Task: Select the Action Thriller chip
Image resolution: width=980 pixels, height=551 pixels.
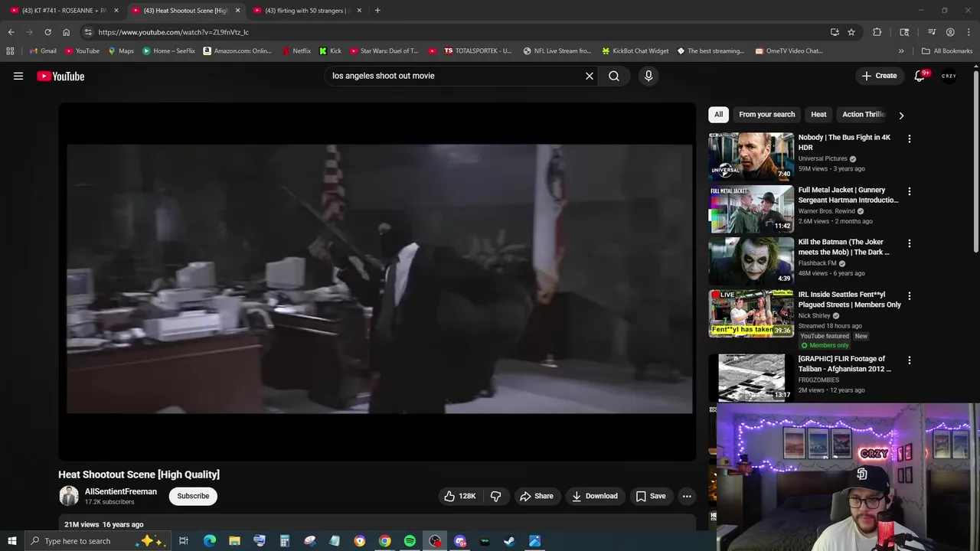Action: 863,114
